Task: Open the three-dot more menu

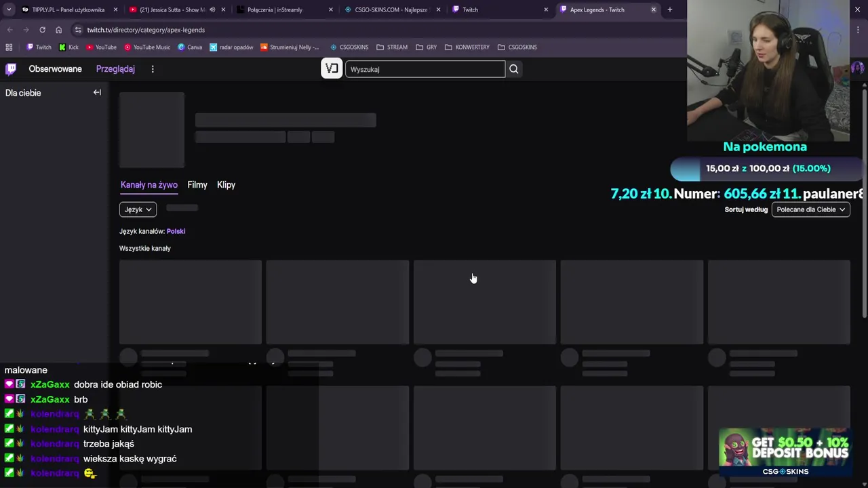Action: pos(153,69)
